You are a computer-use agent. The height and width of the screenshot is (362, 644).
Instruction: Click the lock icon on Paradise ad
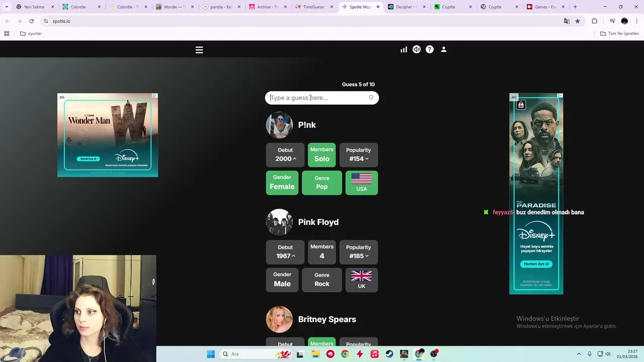[521, 105]
